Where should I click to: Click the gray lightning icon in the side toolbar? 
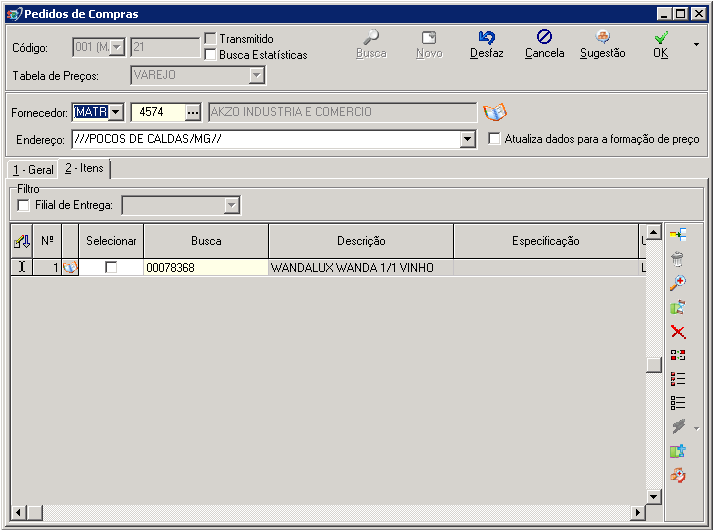[678, 426]
